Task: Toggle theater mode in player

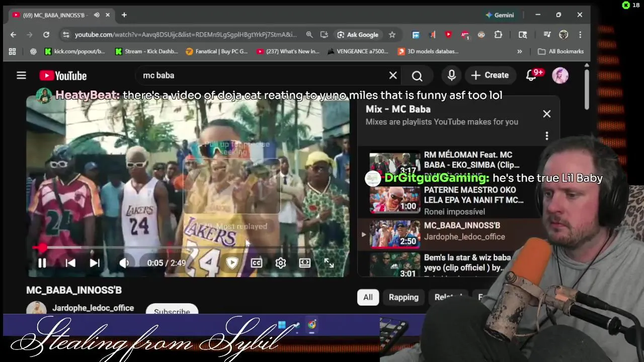Action: [305, 263]
